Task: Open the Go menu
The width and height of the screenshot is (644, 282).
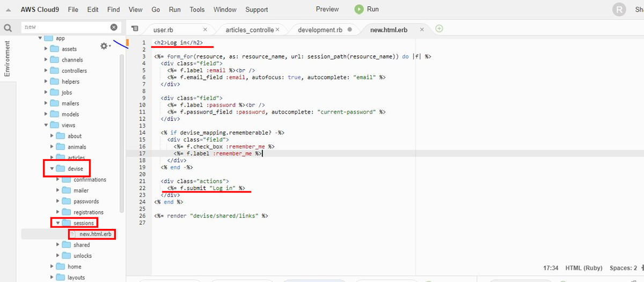Action: coord(156,10)
